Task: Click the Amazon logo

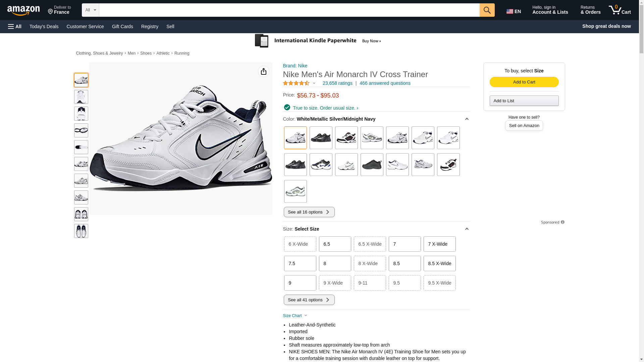Action: [x=23, y=10]
